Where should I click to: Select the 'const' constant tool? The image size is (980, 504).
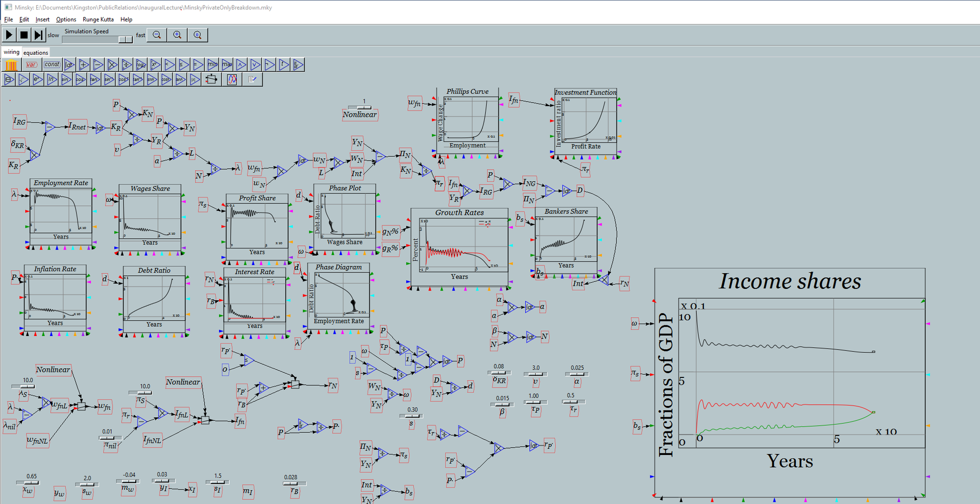52,65
